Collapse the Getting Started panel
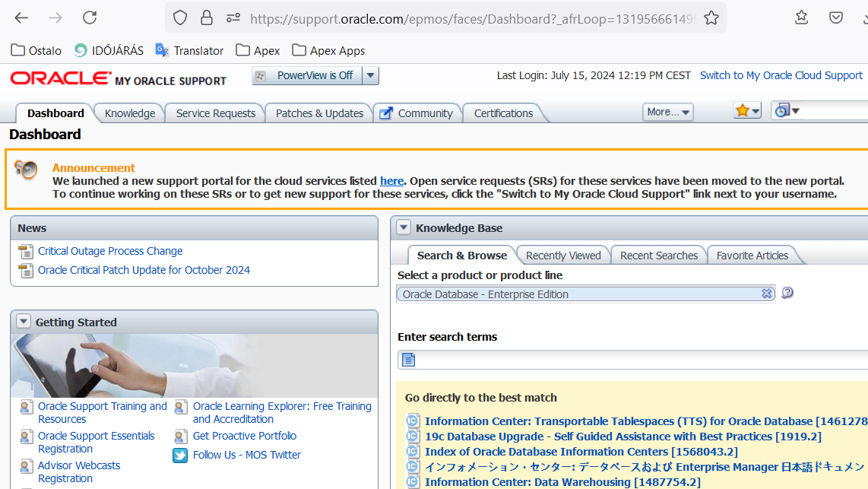 (24, 322)
